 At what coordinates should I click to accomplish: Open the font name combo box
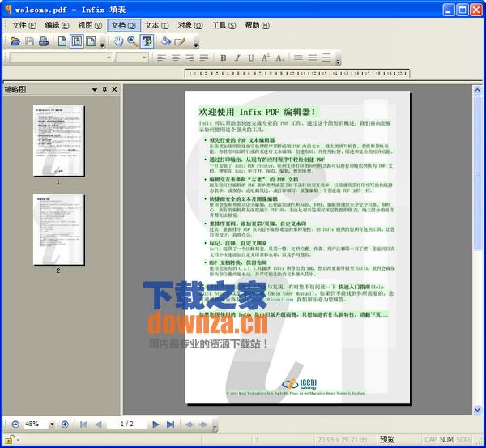pyautogui.click(x=61, y=58)
